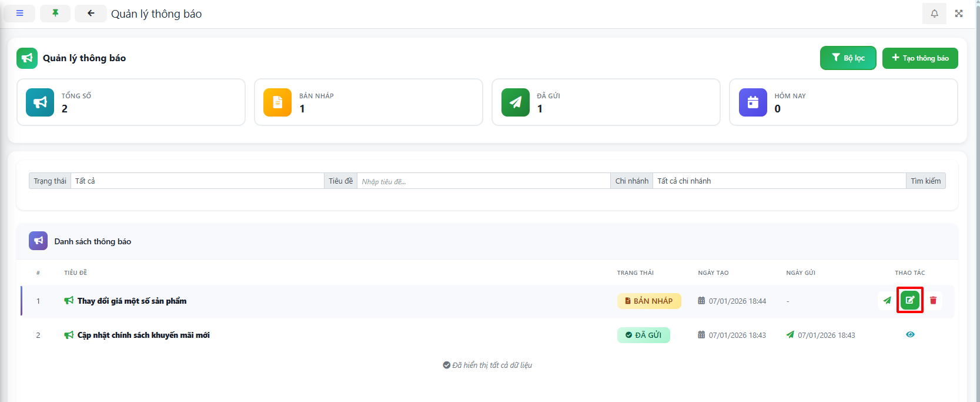Select the Đã gửi summary card
Viewport: 980px width, 402px height.
coord(606,102)
